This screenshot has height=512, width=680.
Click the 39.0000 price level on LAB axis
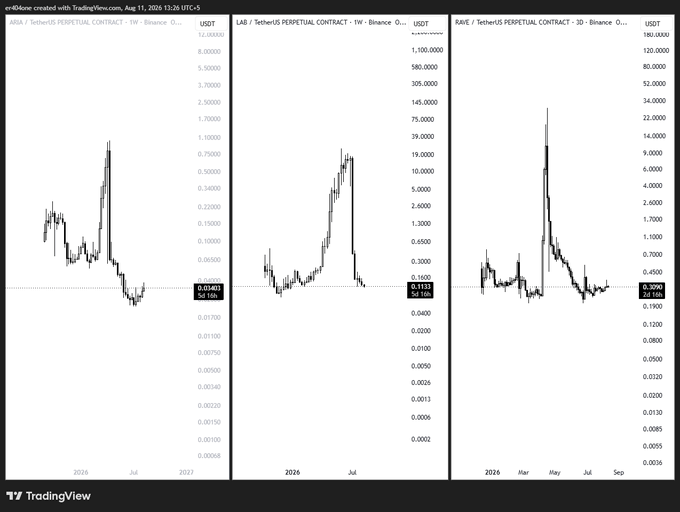click(x=422, y=136)
